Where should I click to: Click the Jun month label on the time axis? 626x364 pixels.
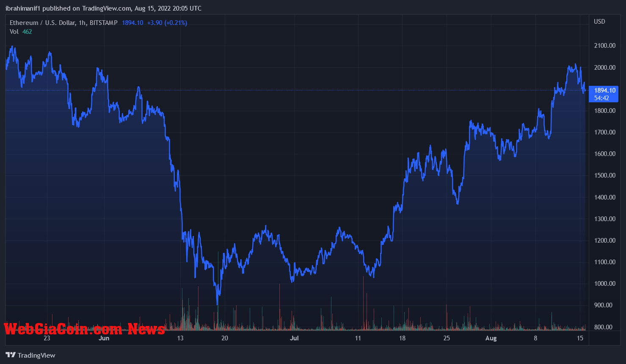tap(104, 338)
